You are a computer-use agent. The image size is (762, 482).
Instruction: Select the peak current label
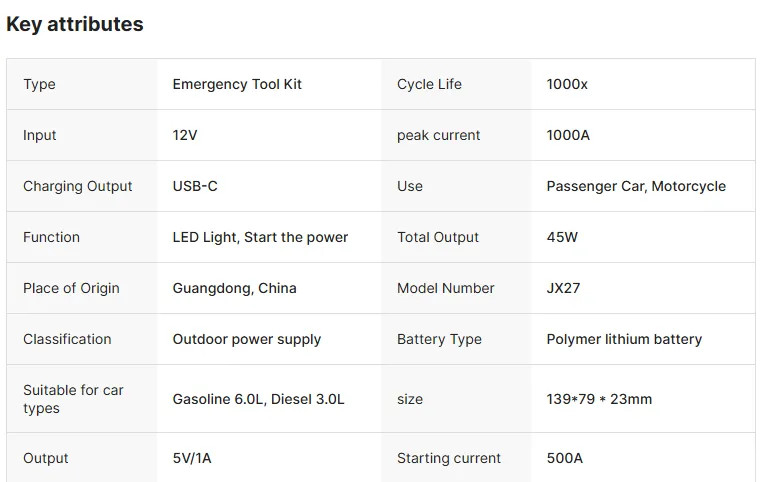438,135
